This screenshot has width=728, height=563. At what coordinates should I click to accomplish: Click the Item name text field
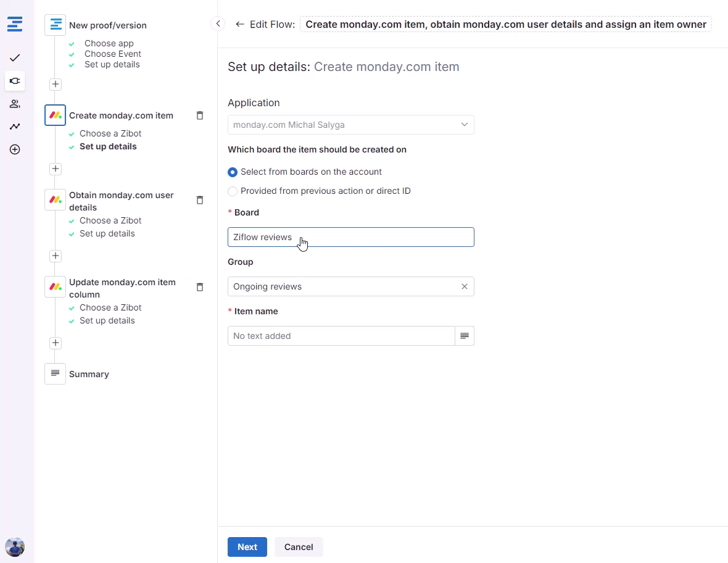[x=341, y=336]
